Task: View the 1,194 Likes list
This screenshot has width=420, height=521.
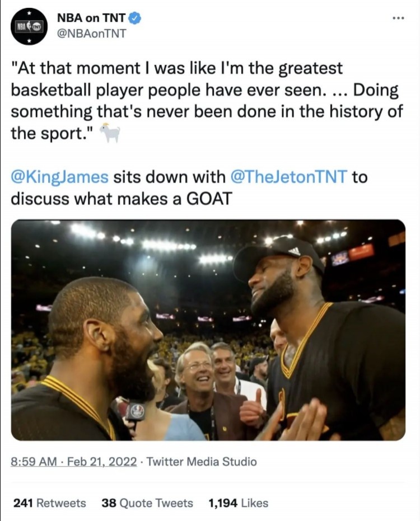Action: [238, 503]
